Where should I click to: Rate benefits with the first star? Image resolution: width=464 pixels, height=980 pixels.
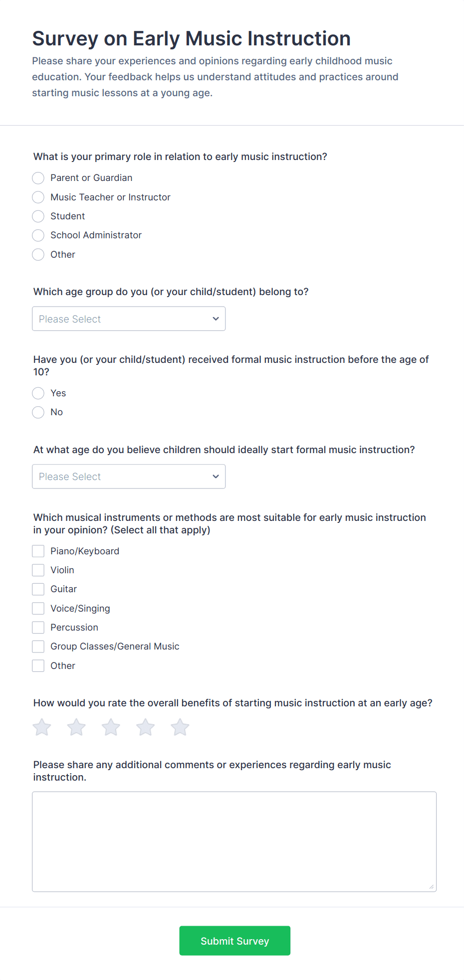point(42,727)
